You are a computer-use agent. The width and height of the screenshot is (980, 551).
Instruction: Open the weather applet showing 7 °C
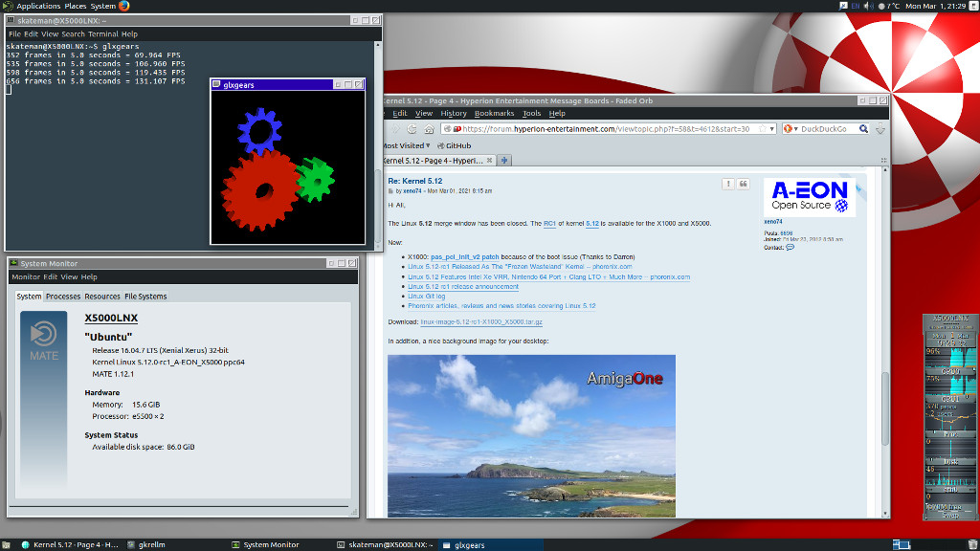(x=889, y=6)
